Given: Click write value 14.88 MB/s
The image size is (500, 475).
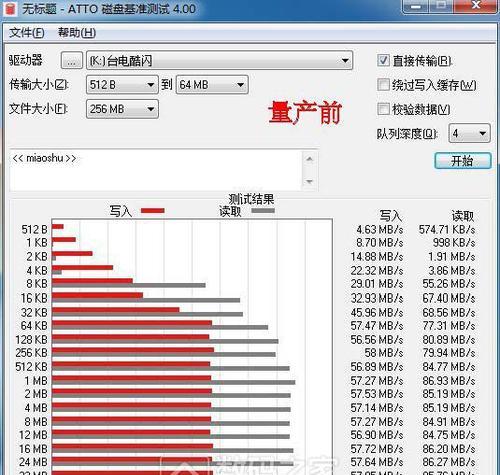Looking at the screenshot, I should coord(377,257).
